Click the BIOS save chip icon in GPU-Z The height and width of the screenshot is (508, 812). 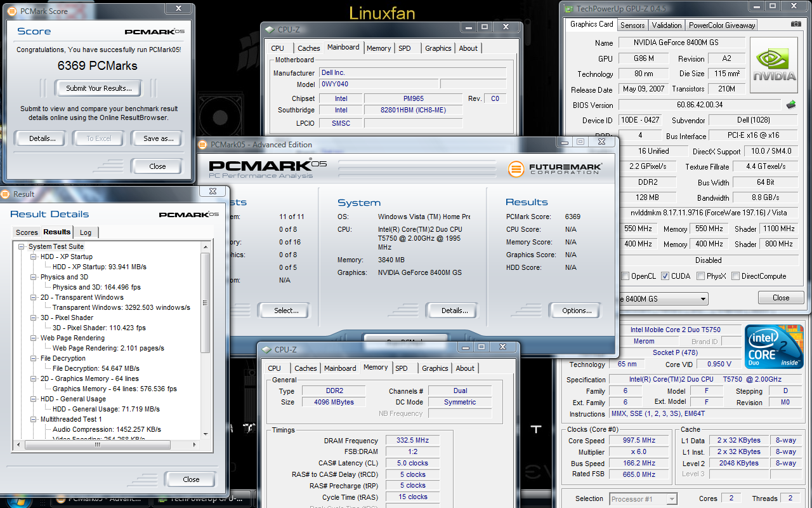[x=792, y=104]
